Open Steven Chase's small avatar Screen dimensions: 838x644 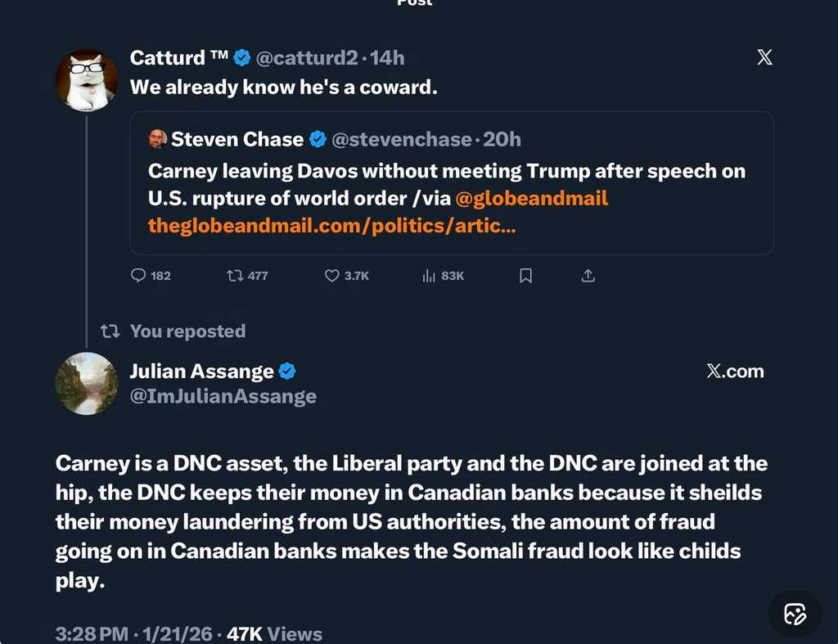point(158,139)
